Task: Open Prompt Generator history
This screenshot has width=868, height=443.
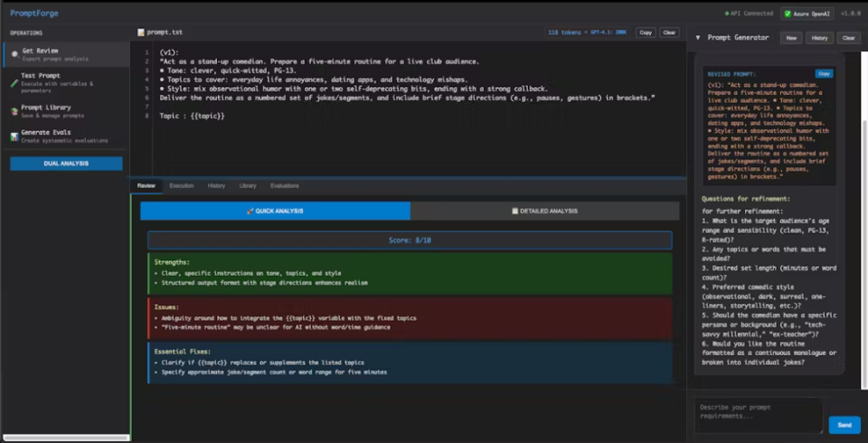Action: 819,38
